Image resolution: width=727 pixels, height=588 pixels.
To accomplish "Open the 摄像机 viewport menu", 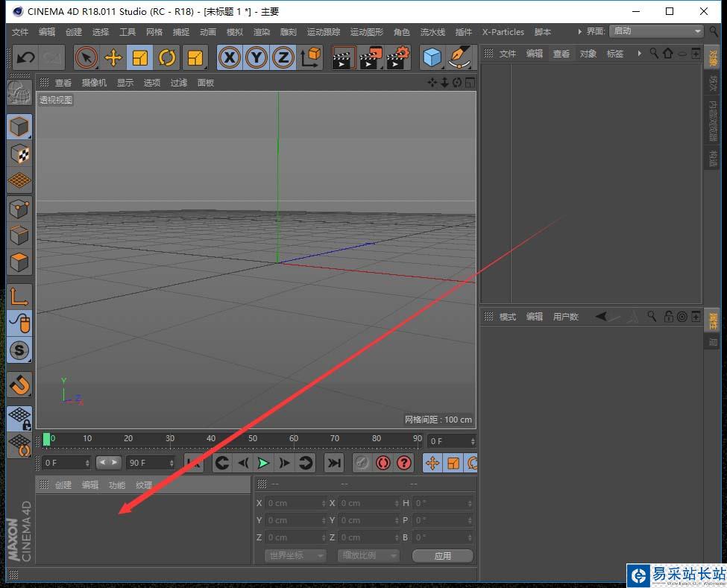I will pyautogui.click(x=94, y=83).
